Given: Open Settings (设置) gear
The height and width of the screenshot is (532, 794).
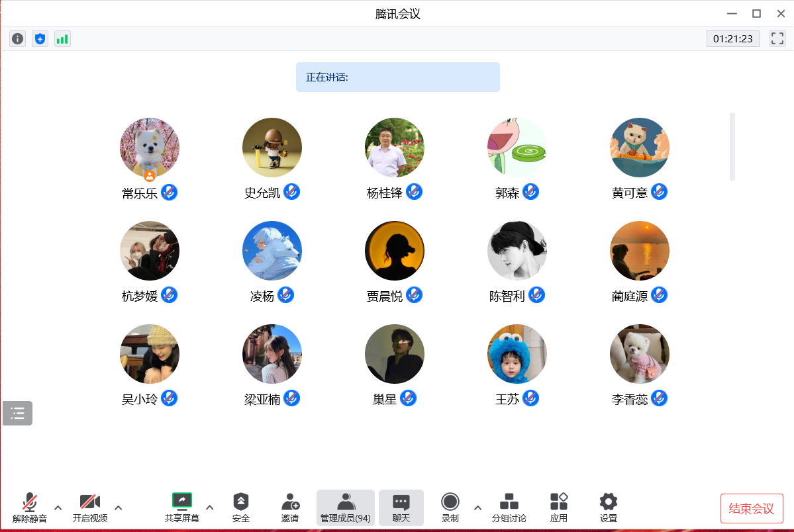Looking at the screenshot, I should coord(608,508).
